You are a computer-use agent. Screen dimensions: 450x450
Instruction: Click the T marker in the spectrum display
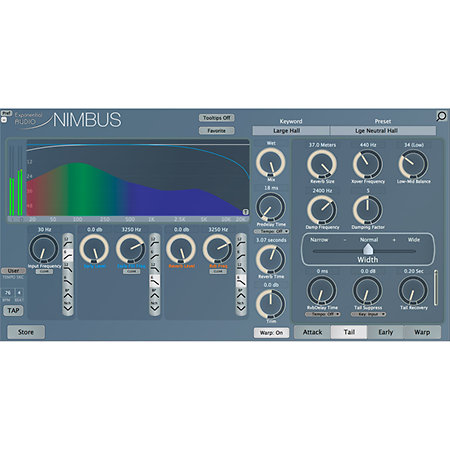tap(245, 212)
